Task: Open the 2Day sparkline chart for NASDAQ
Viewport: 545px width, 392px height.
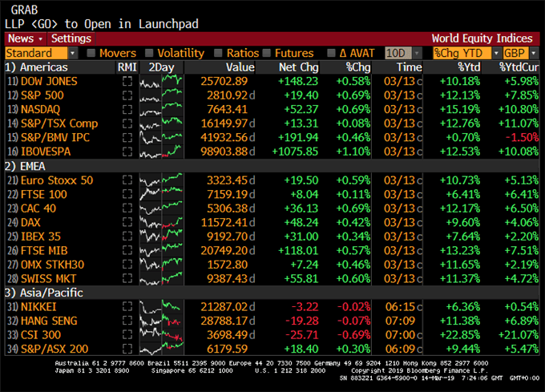Action: click(x=161, y=110)
